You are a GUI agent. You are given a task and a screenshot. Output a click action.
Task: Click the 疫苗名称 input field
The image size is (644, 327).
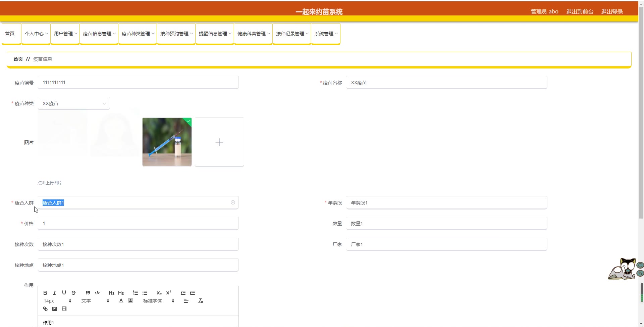447,82
